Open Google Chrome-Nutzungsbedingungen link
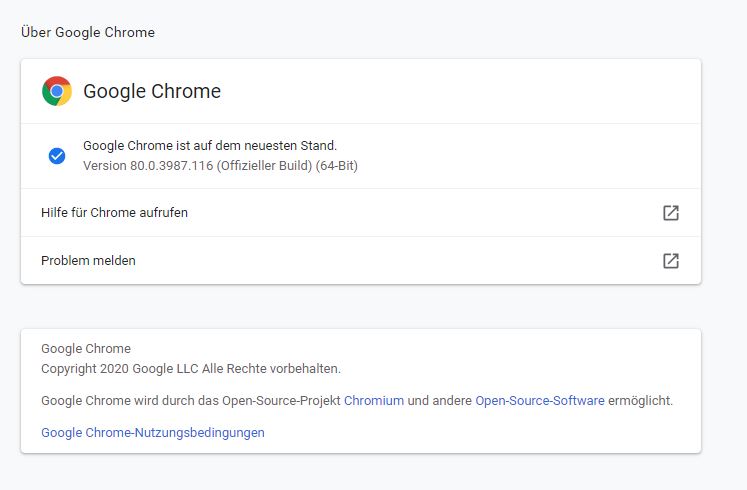This screenshot has height=490, width=747. coord(153,433)
